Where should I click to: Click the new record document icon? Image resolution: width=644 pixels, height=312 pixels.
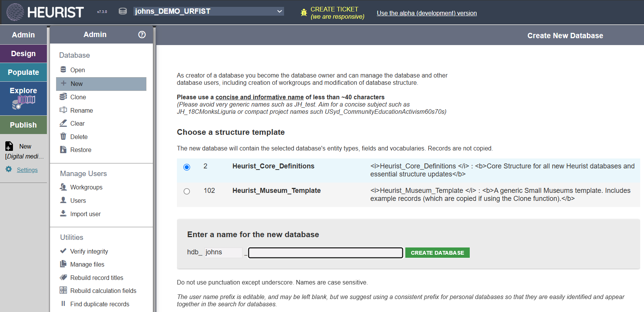pos(9,146)
